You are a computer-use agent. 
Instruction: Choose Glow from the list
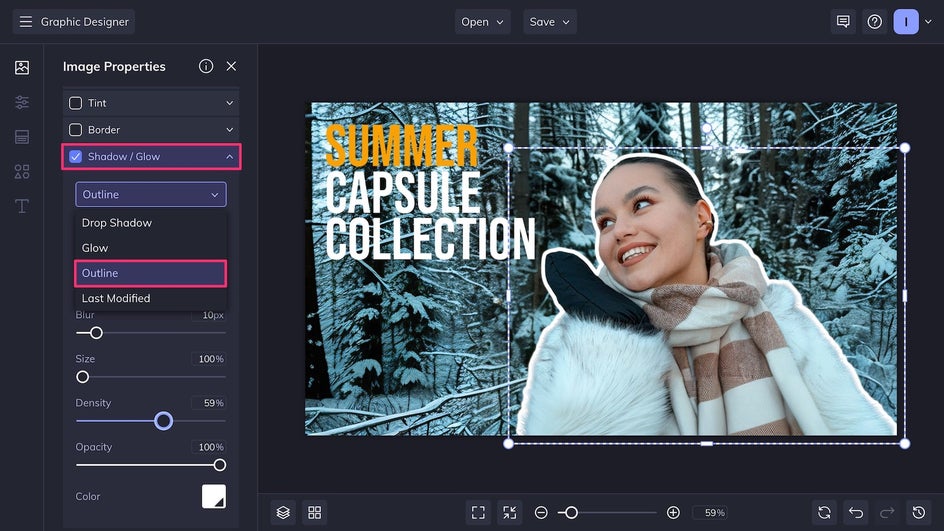coord(151,248)
